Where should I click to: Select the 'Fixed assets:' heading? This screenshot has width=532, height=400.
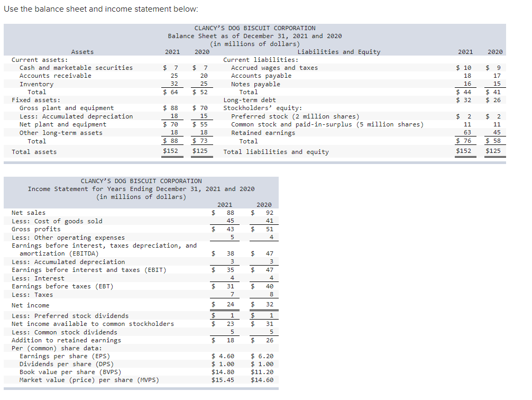pyautogui.click(x=36, y=100)
